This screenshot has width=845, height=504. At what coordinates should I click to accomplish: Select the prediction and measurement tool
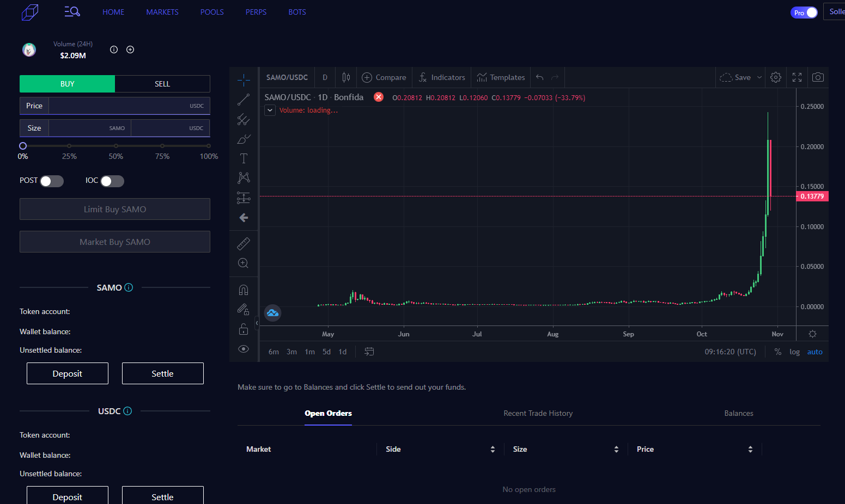click(244, 198)
